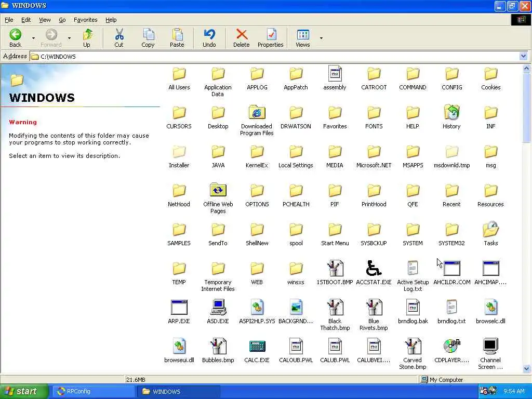Click the WINDOWS taskbar button
The width and height of the screenshot is (532, 399).
coord(179,391)
